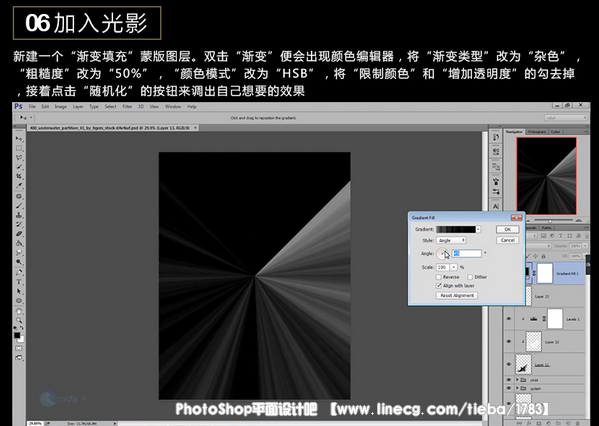Viewport: 599px width, 426px height.
Task: Select the Pen tool
Action: pyautogui.click(x=19, y=272)
